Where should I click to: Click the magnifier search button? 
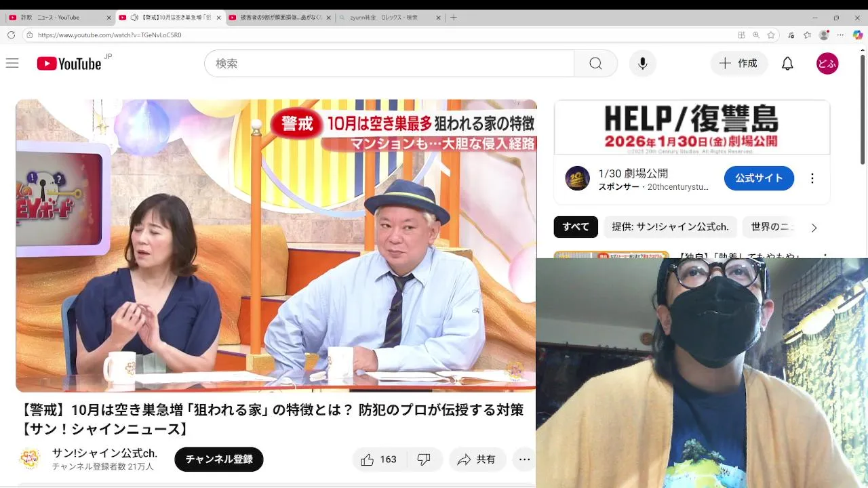595,63
